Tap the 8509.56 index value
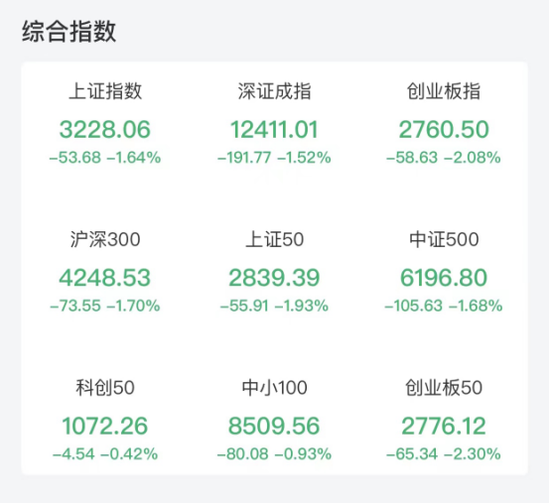The image size is (550, 504). click(x=274, y=426)
